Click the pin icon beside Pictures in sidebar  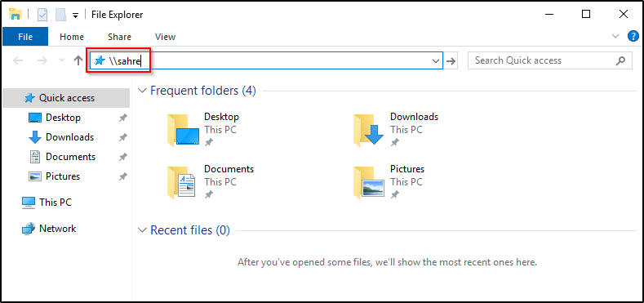tap(122, 176)
